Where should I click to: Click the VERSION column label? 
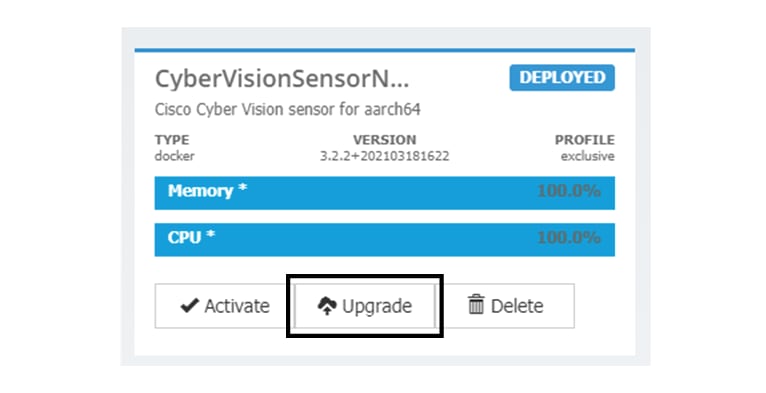tap(384, 140)
